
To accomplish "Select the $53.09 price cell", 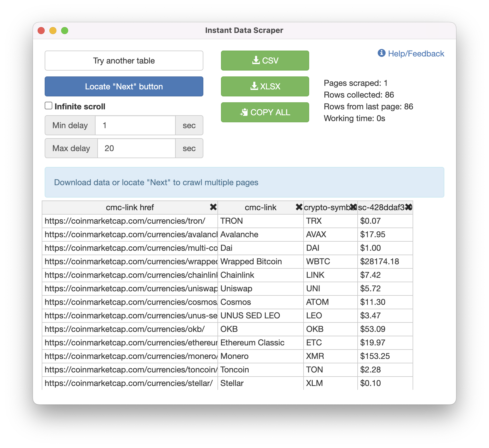I will click(385, 329).
